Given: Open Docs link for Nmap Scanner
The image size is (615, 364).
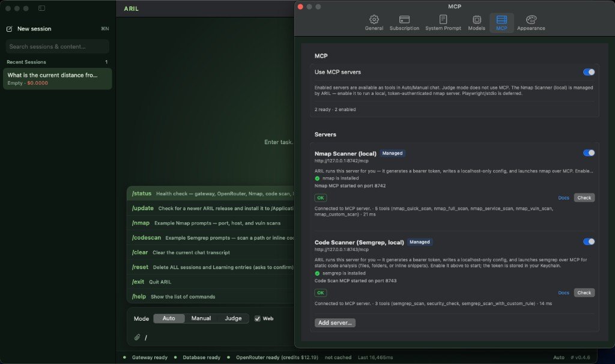Looking at the screenshot, I should (563, 198).
